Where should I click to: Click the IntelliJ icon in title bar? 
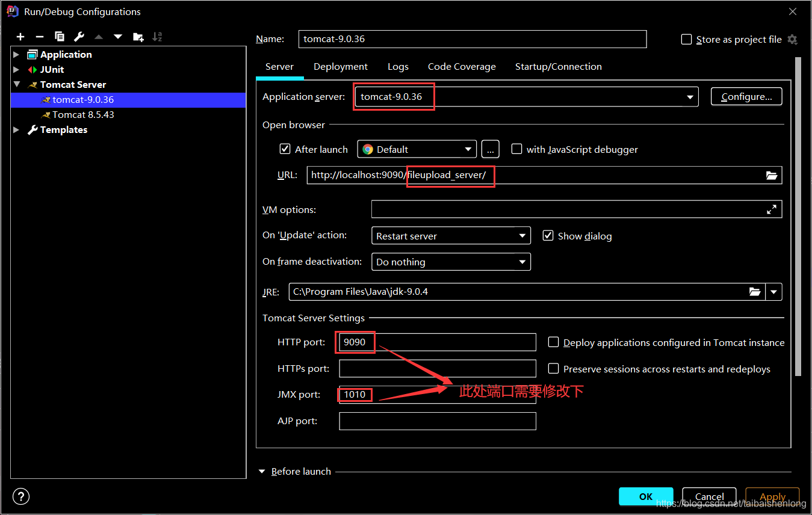click(x=12, y=11)
